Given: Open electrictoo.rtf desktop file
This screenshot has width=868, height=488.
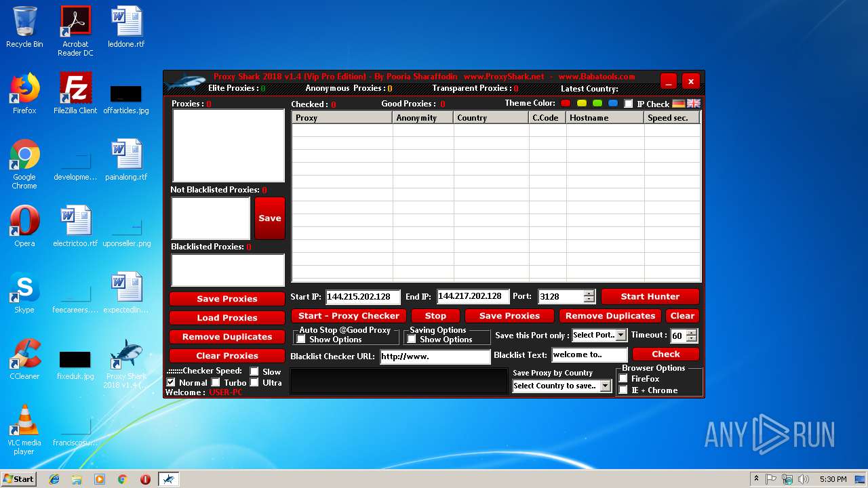Looking at the screenshot, I should pos(75,226).
